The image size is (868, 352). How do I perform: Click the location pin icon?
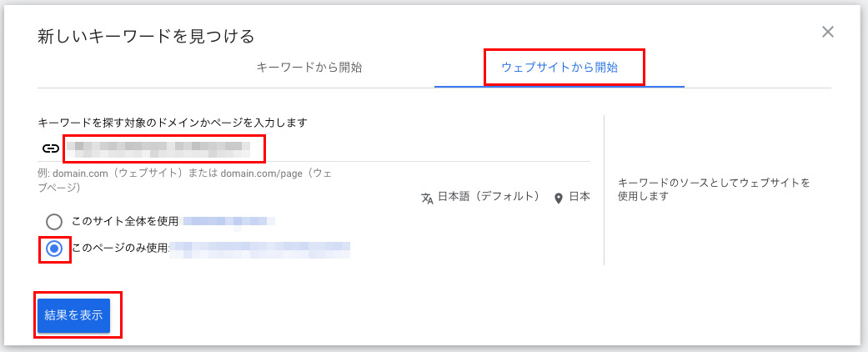[559, 199]
